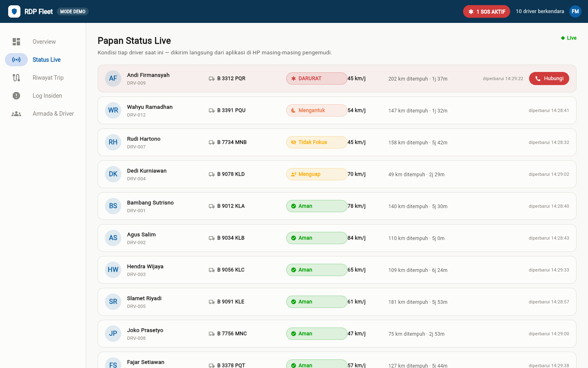
Task: Click the driver name Joko Prasetyo
Action: click(x=145, y=330)
